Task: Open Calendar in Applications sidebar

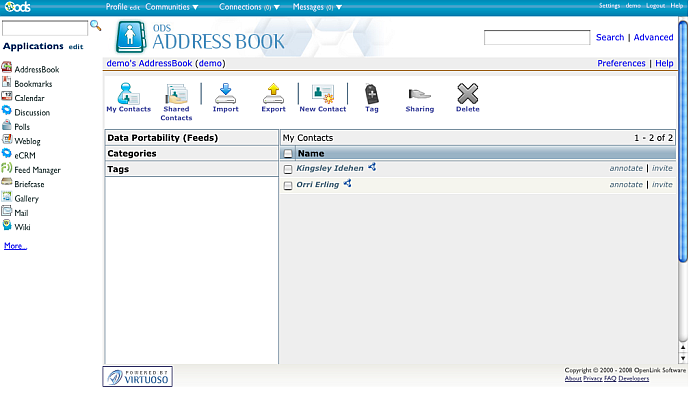Action: [x=29, y=98]
